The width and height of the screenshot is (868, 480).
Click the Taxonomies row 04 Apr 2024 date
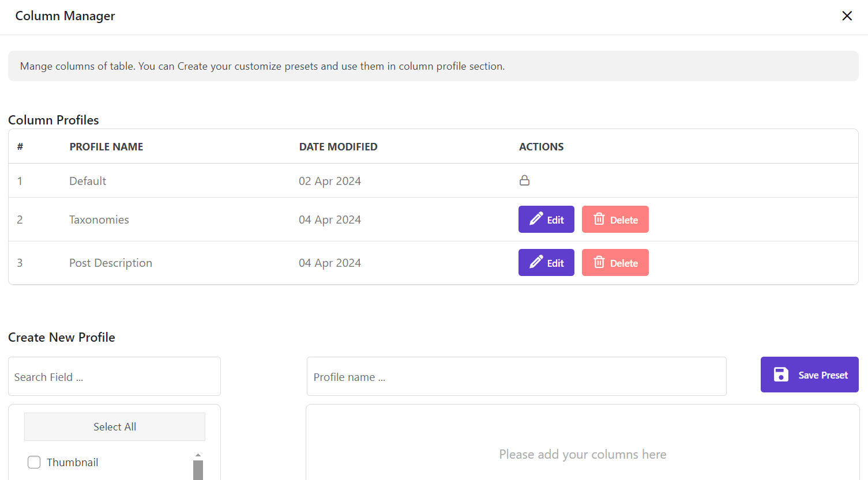click(x=330, y=220)
